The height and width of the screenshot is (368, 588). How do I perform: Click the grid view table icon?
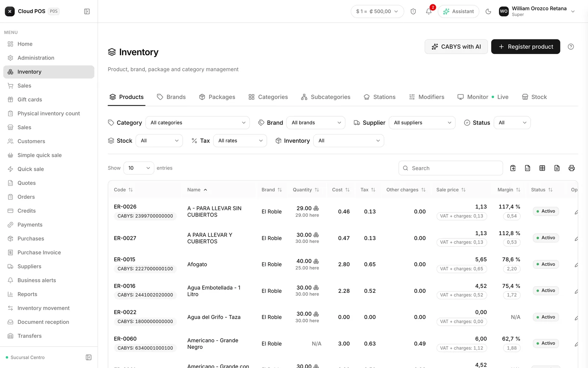[x=542, y=168]
